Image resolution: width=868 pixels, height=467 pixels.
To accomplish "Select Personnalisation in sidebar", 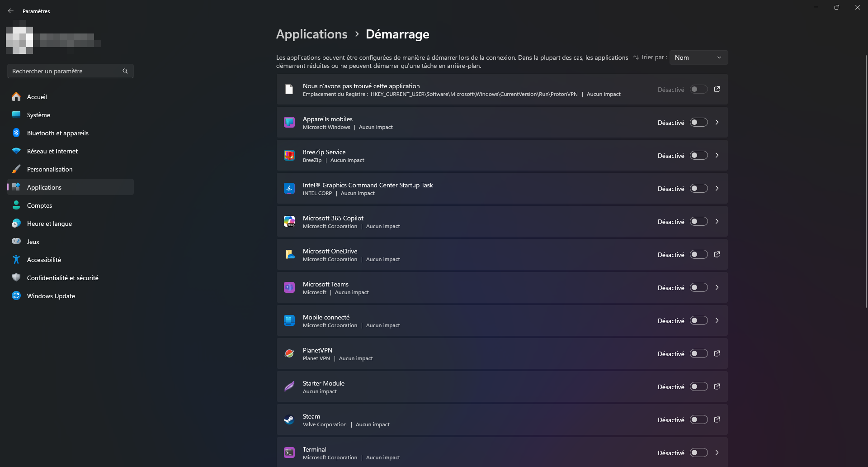I will (71, 169).
